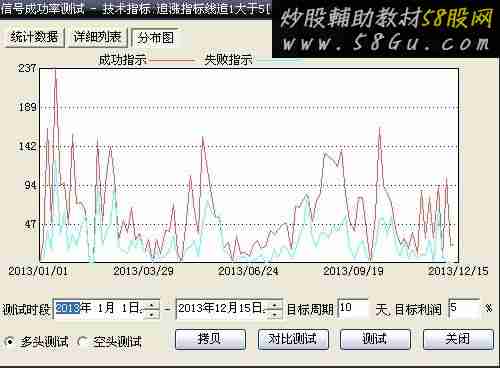Decrease end date with down spinner arrow

point(274,314)
